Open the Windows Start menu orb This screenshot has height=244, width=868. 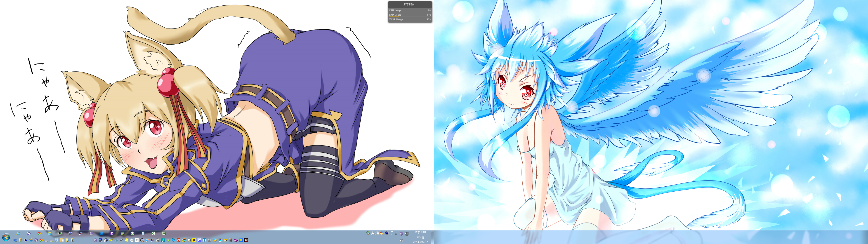pyautogui.click(x=6, y=237)
